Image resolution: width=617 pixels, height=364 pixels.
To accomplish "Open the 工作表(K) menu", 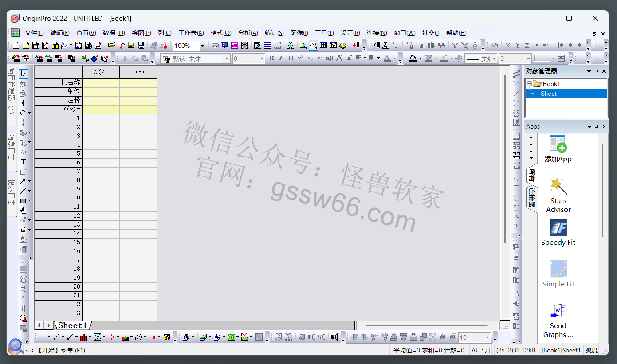I will (x=191, y=33).
